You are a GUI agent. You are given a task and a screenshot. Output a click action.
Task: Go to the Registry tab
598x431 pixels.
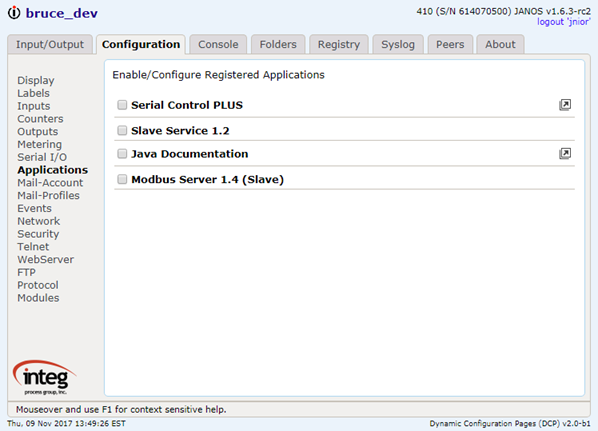tap(339, 45)
